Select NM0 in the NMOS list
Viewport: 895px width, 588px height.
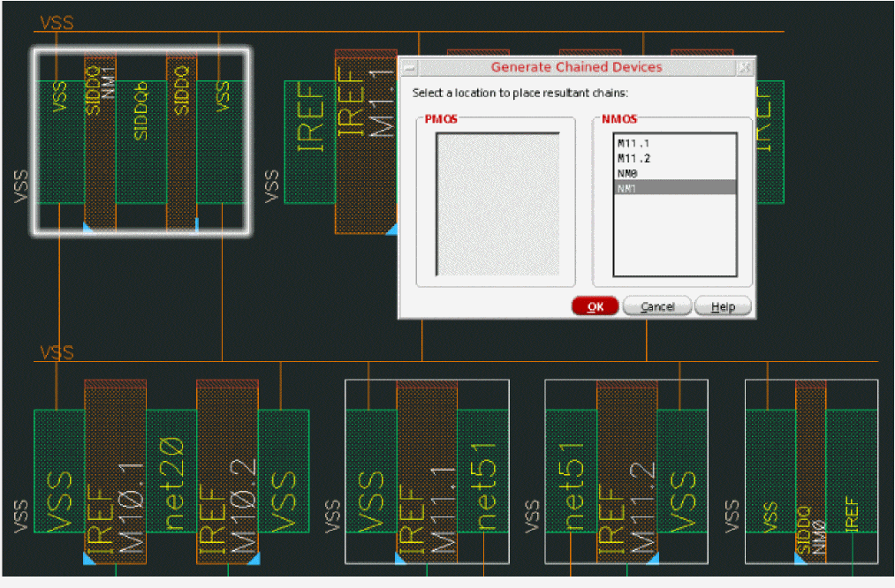[675, 173]
